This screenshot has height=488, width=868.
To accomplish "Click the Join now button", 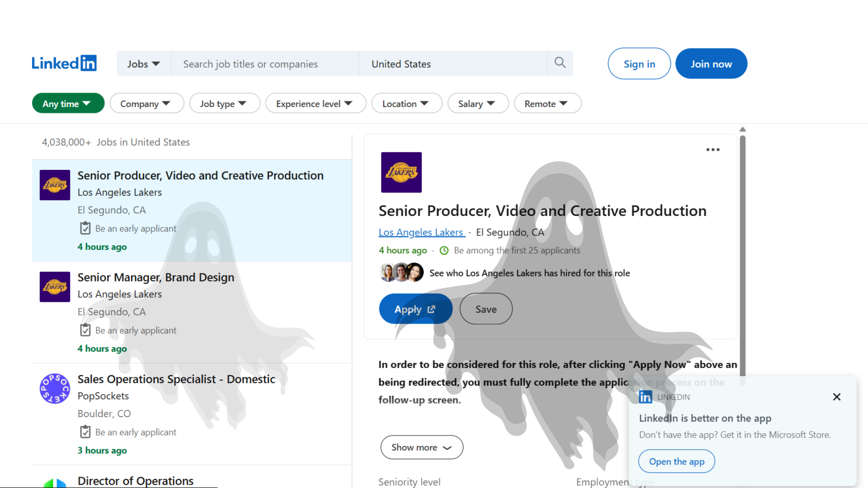I will click(x=711, y=64).
